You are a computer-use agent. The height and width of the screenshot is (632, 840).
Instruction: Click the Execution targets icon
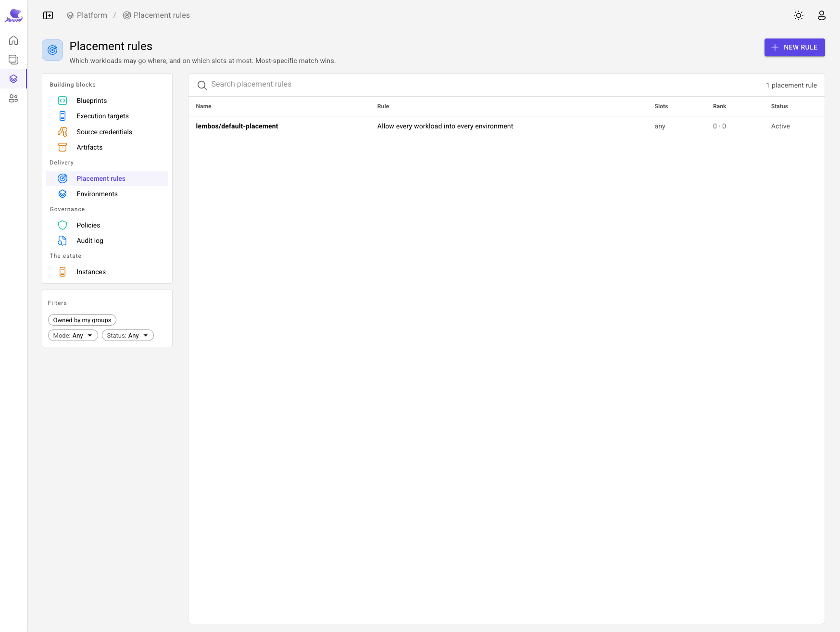click(x=63, y=116)
